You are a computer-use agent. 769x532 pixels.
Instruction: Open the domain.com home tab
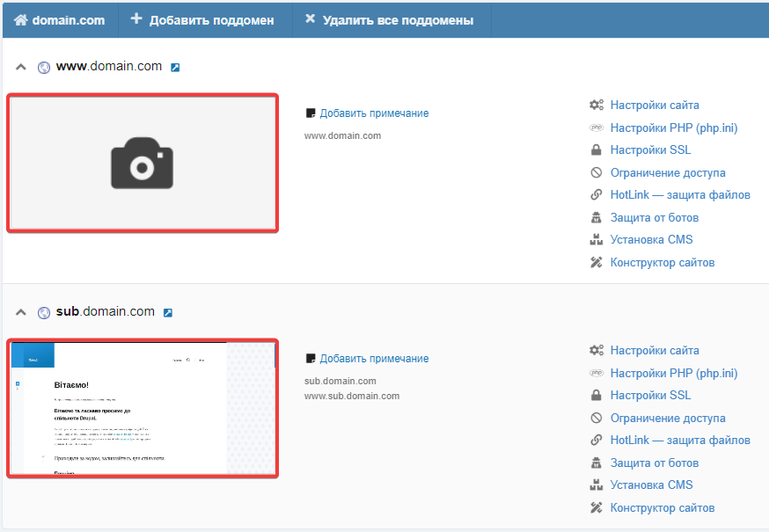pos(60,19)
